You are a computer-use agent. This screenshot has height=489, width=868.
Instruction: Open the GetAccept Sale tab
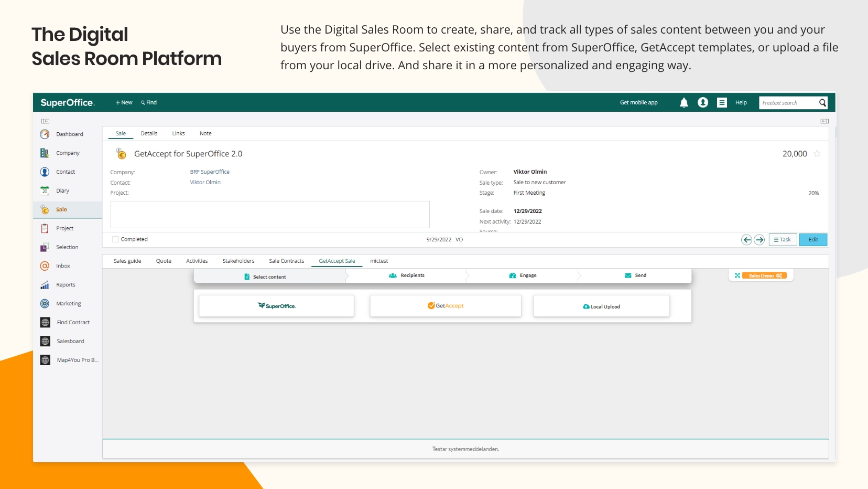(337, 261)
